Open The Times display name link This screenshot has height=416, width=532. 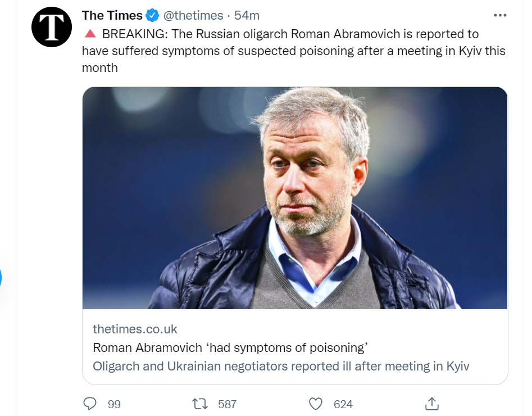tap(112, 15)
